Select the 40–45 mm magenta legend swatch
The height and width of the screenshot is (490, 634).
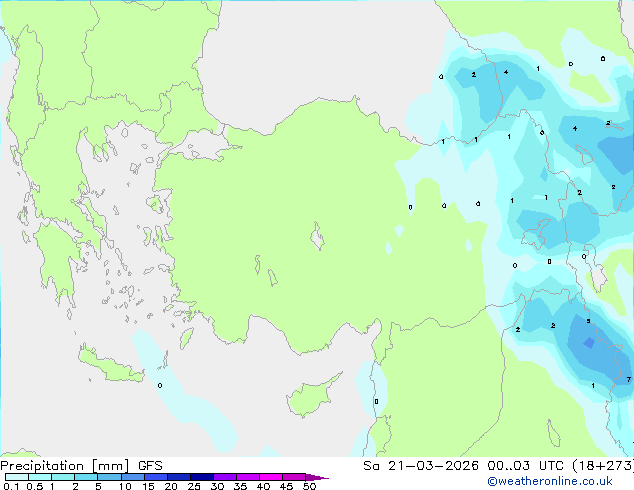[x=271, y=477]
